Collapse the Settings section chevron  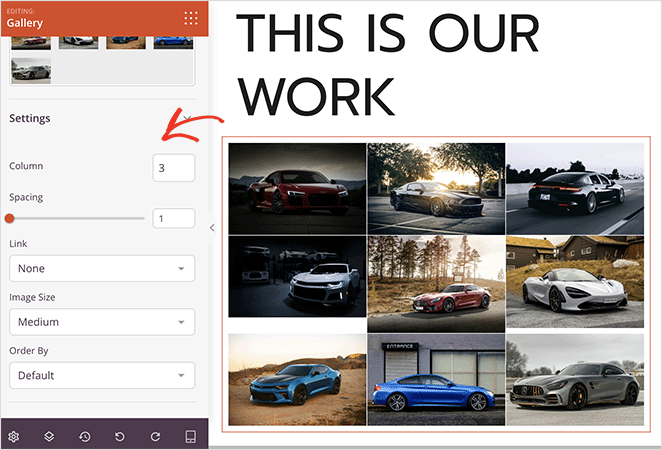[x=187, y=119]
